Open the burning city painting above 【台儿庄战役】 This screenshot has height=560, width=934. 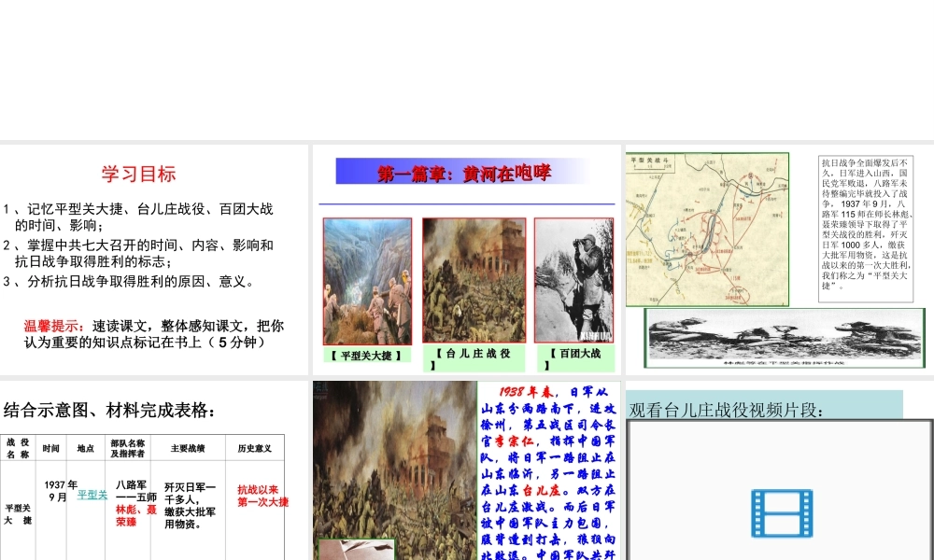click(x=474, y=280)
